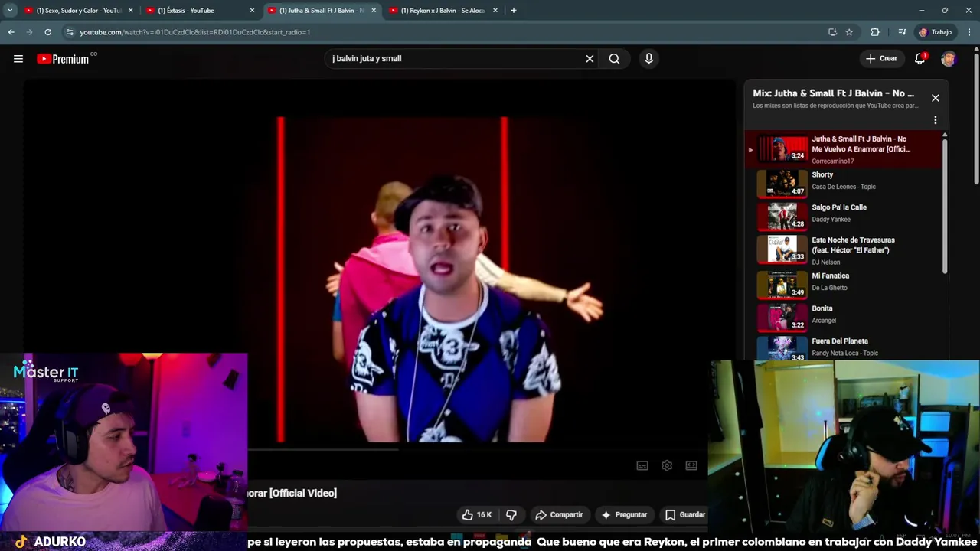Add a new browser tab
The width and height of the screenshot is (980, 551).
coord(513,10)
